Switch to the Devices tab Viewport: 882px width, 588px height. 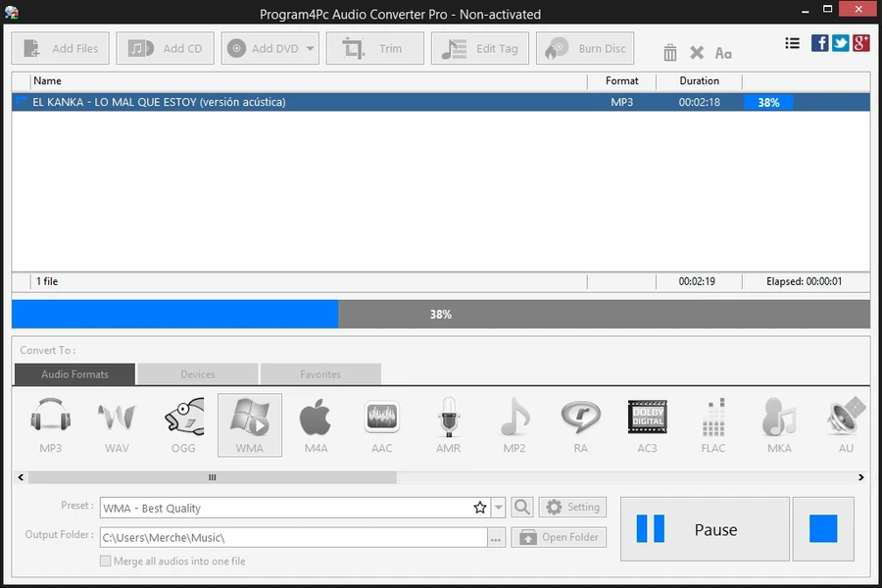(197, 374)
